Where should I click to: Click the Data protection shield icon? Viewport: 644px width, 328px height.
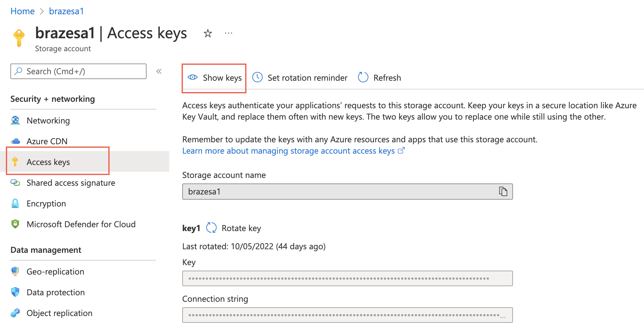point(15,292)
